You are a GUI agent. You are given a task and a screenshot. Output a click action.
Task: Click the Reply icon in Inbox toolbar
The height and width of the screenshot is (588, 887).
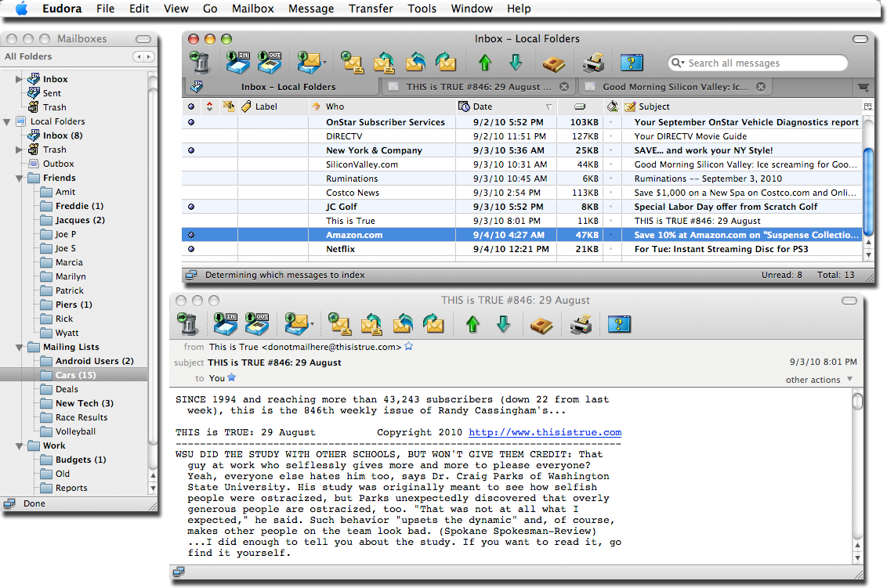click(384, 62)
